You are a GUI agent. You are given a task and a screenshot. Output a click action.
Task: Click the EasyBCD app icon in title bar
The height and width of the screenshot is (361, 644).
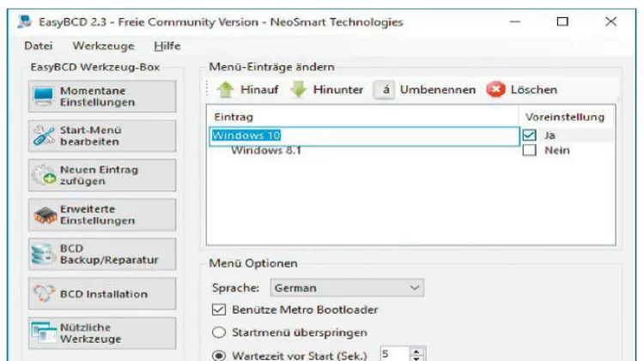click(x=25, y=21)
